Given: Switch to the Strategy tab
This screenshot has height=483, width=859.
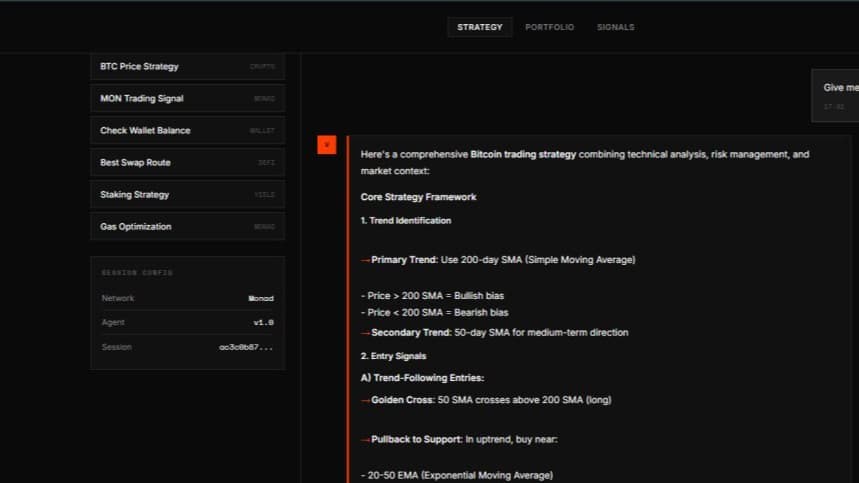Looking at the screenshot, I should [x=480, y=27].
